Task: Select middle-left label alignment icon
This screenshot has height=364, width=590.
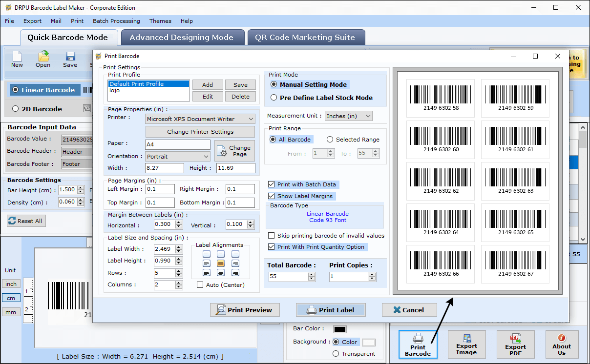Action: pos(206,263)
